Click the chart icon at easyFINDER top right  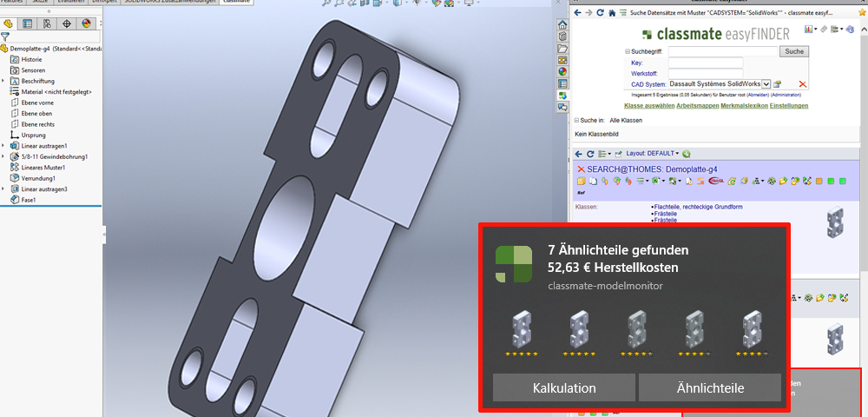[x=808, y=29]
